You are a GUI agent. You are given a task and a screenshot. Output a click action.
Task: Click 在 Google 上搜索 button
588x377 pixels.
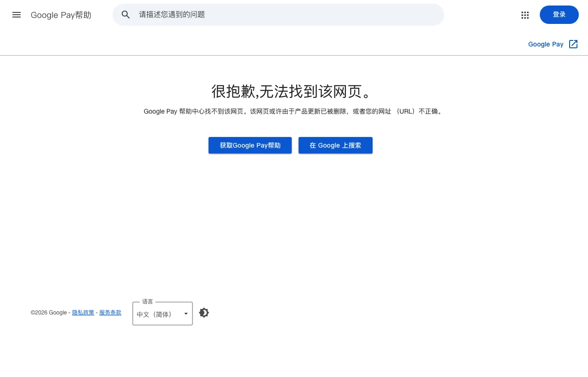coord(335,145)
